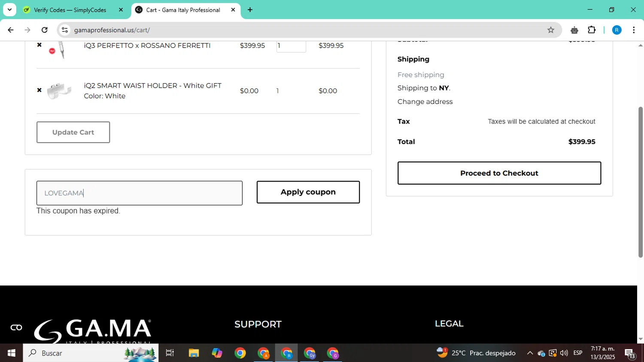644x362 pixels.
Task: Click the SUPPORT footer heading
Action: click(258, 324)
